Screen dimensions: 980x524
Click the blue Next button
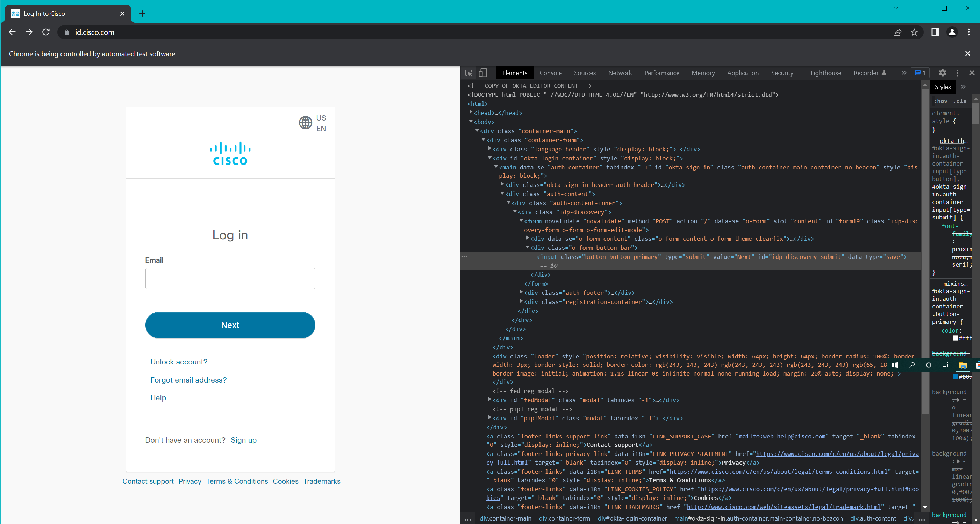[230, 325]
